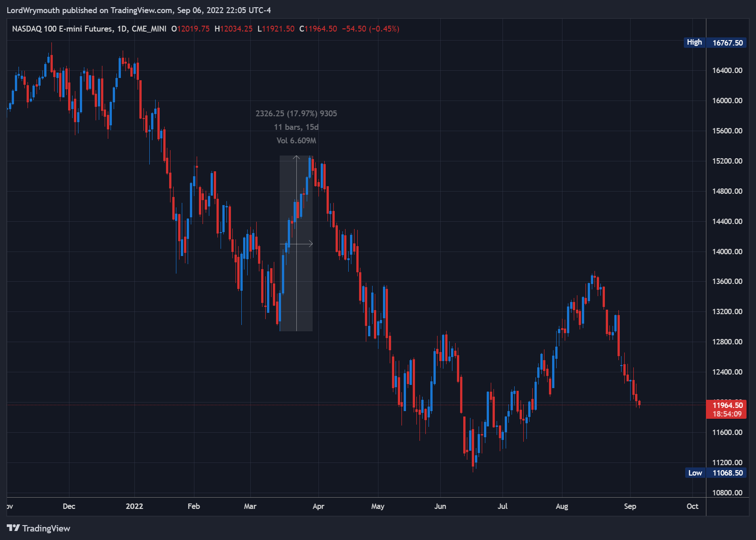Screen dimensions: 756x540
Task: Click the '11 bars, 15d' measurement text
Action: 296,127
